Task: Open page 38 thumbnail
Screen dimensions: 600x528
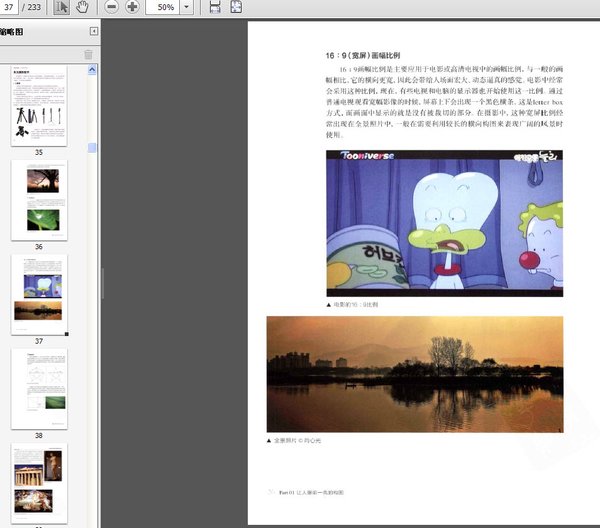Action: [x=39, y=389]
